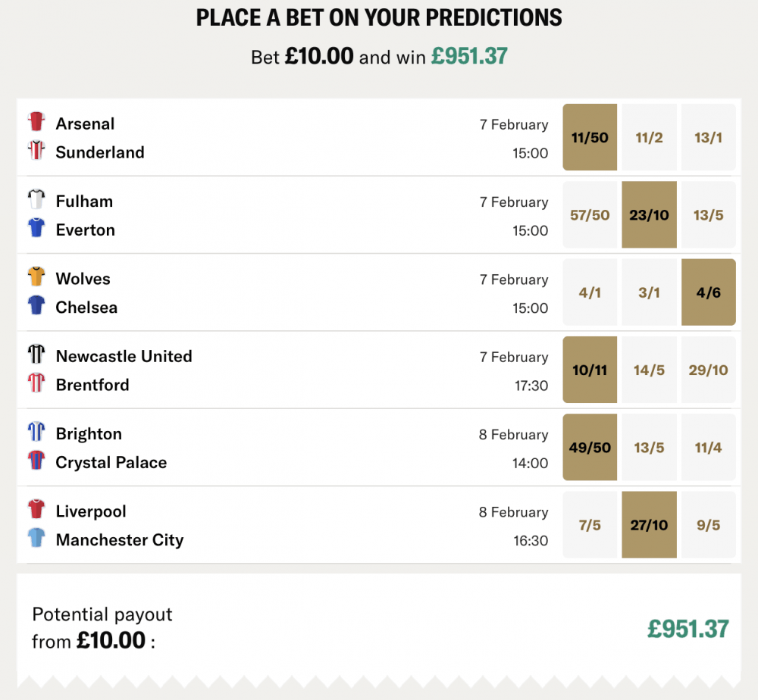Deselect the 11/50 Arsenal win odds

click(590, 138)
